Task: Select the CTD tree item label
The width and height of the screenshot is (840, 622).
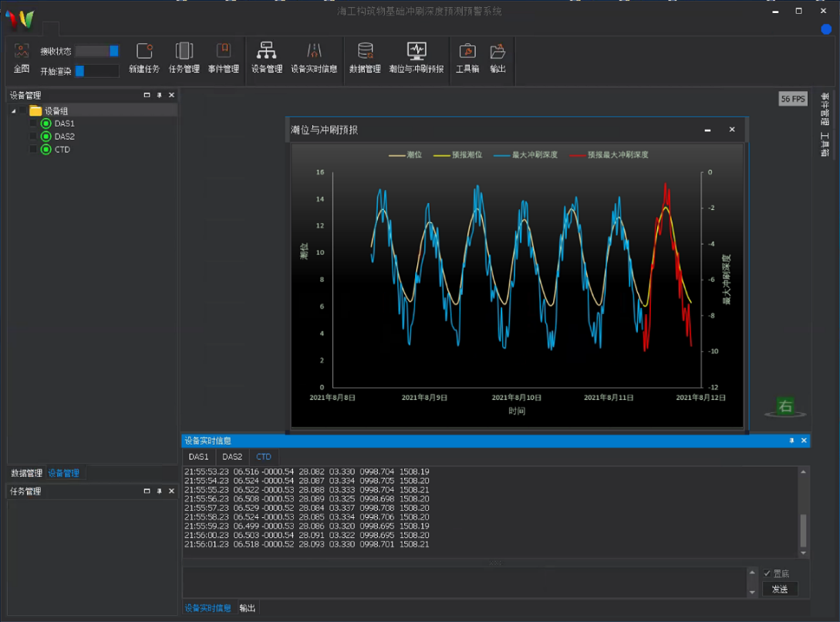Action: point(62,150)
